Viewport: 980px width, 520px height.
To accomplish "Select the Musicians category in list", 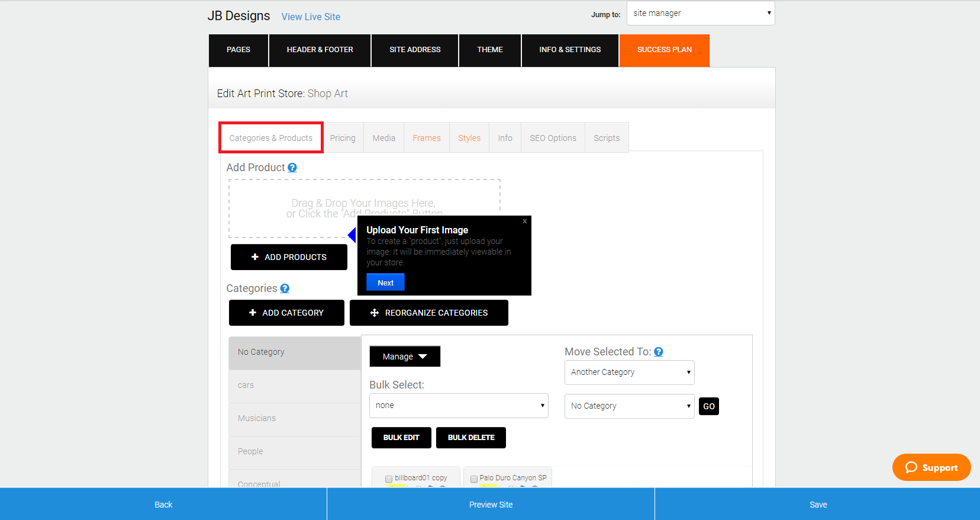I will coord(295,418).
